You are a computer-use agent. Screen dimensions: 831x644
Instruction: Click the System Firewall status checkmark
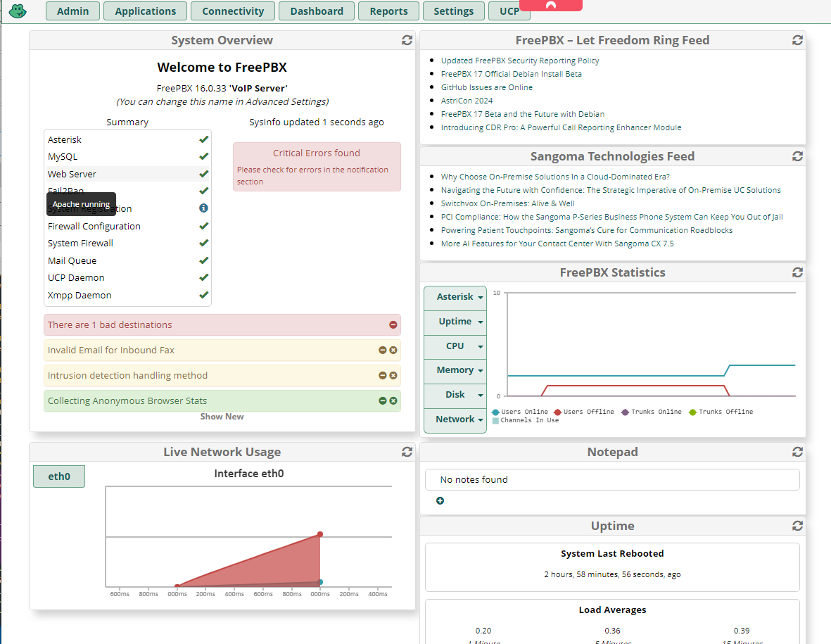pyautogui.click(x=203, y=243)
